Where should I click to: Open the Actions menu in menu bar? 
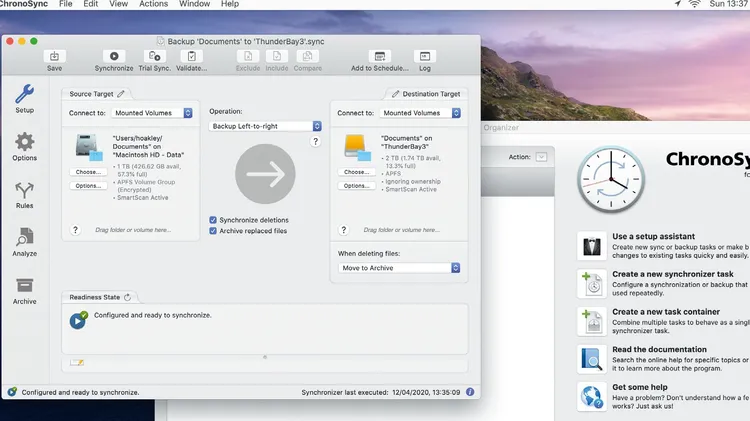pyautogui.click(x=153, y=4)
